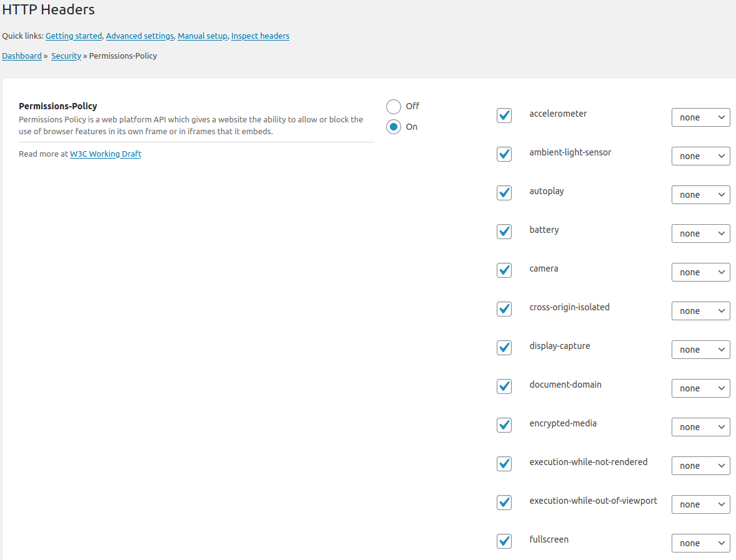The width and height of the screenshot is (736, 560).
Task: Uncheck the accelerometer permission checkbox
Action: click(x=504, y=115)
